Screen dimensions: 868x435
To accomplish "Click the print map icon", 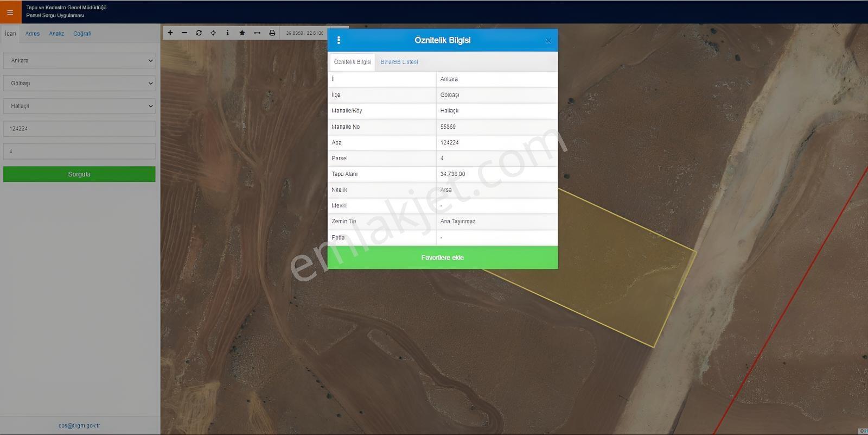I will pyautogui.click(x=272, y=33).
